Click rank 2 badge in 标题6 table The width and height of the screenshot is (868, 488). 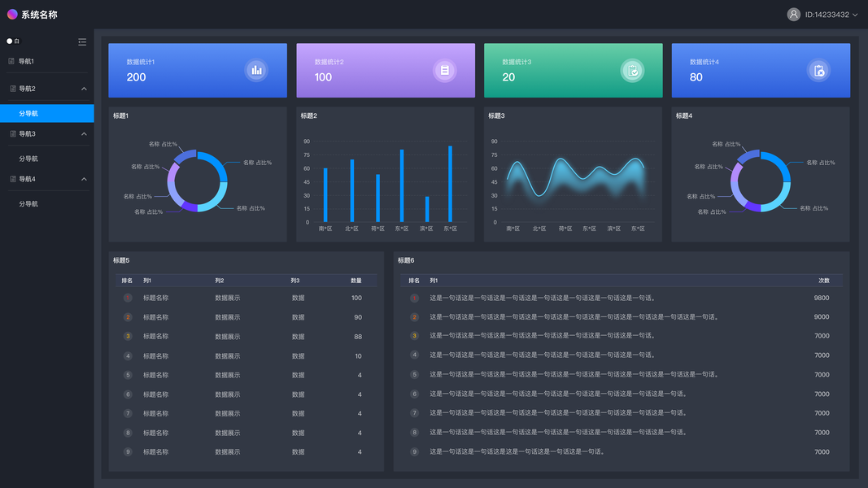click(x=414, y=317)
